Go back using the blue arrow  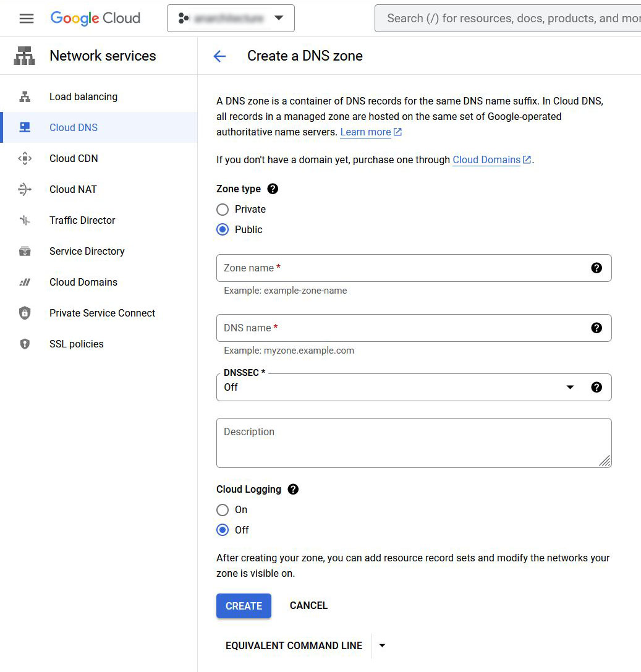pyautogui.click(x=219, y=56)
